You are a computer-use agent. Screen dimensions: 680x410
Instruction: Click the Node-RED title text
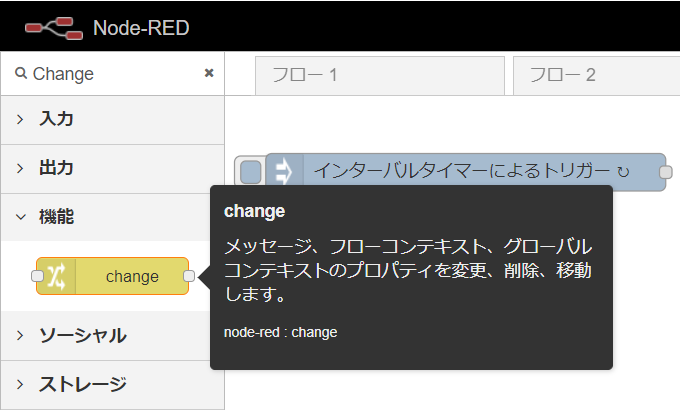141,28
